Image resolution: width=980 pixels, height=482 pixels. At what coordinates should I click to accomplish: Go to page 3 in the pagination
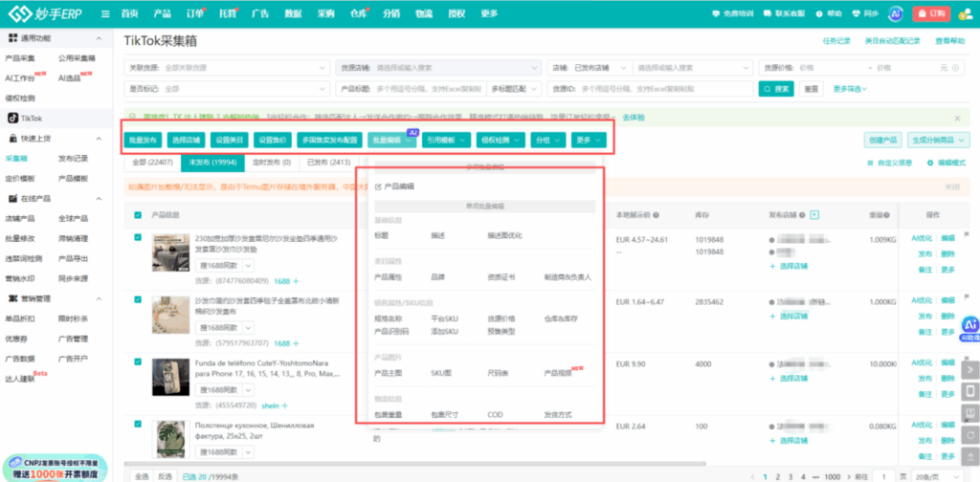pos(790,476)
